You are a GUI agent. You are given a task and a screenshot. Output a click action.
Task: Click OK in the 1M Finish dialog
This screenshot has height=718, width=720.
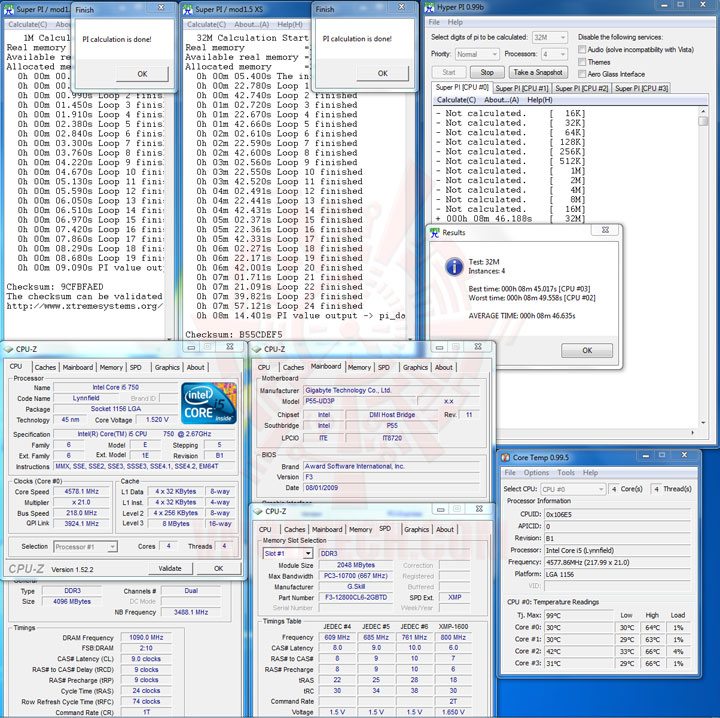point(142,74)
